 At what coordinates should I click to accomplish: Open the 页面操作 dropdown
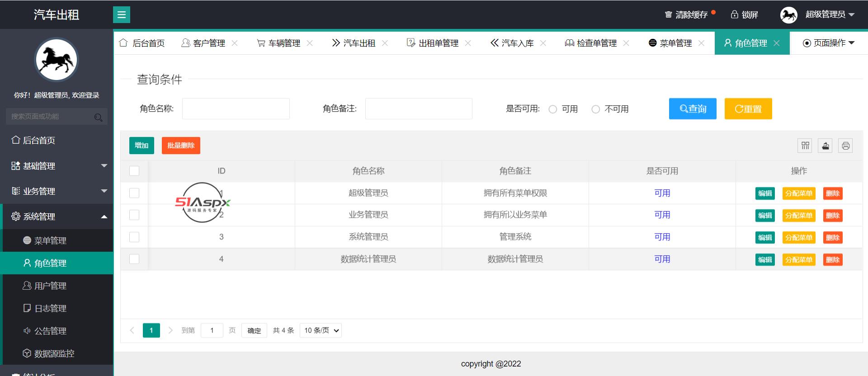[x=829, y=43]
